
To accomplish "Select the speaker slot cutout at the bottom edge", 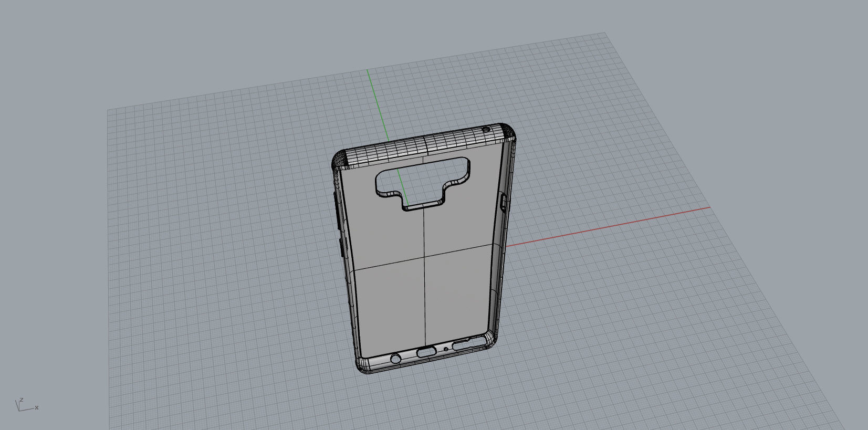I will click(469, 343).
